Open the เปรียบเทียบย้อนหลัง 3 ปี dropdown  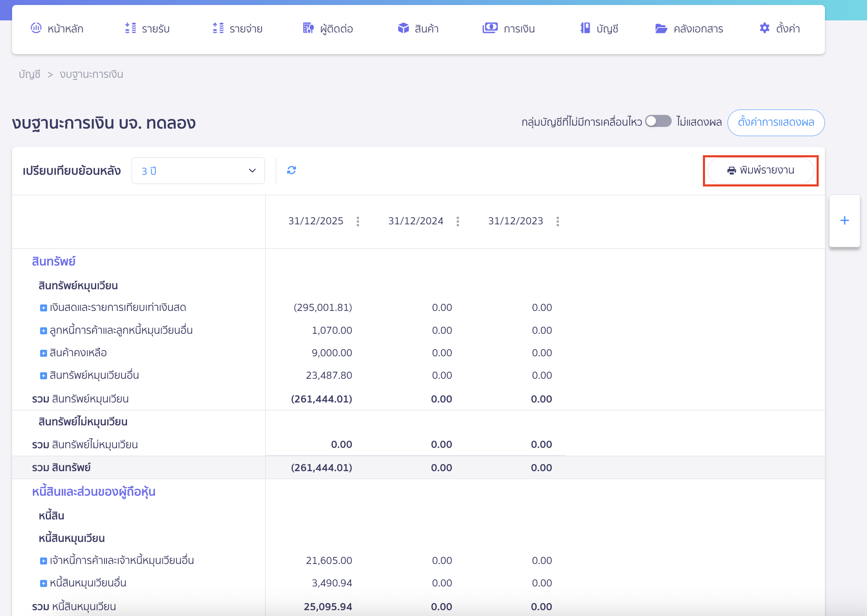click(198, 171)
